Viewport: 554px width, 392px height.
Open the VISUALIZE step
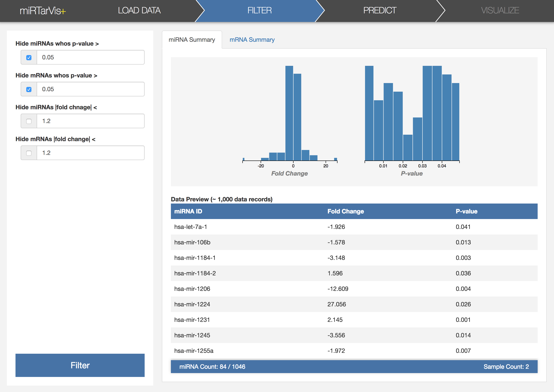pos(500,10)
